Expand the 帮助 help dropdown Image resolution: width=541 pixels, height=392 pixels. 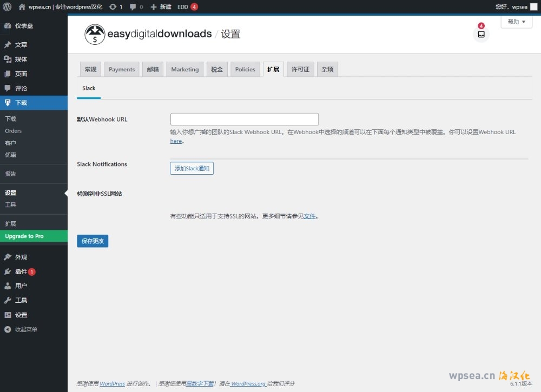516,22
